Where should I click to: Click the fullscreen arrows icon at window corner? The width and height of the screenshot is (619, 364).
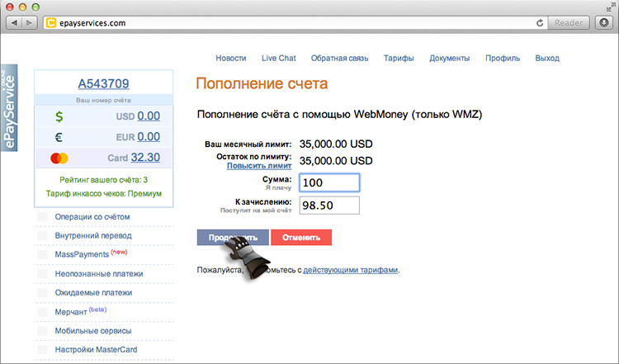611,7
